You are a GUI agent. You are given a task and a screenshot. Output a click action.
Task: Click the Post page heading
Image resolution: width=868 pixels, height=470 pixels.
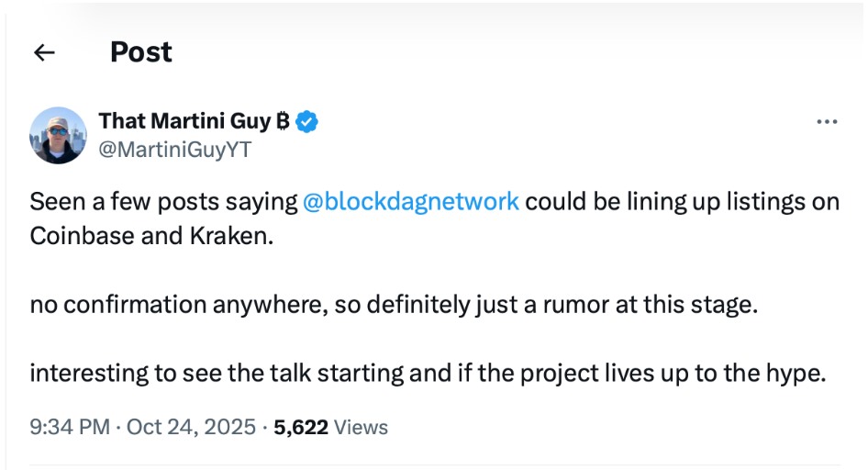coord(140,52)
